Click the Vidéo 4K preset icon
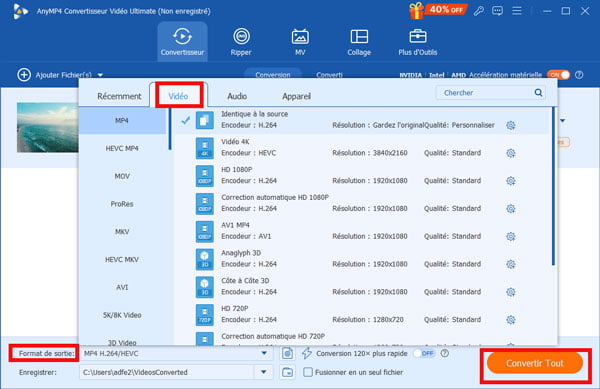Image resolution: width=600 pixels, height=389 pixels. (x=205, y=148)
